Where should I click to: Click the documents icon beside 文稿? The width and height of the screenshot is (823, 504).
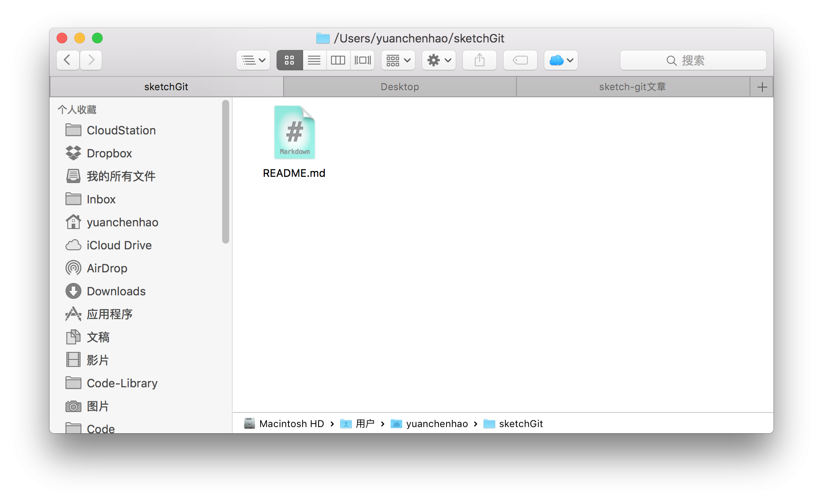coord(73,337)
